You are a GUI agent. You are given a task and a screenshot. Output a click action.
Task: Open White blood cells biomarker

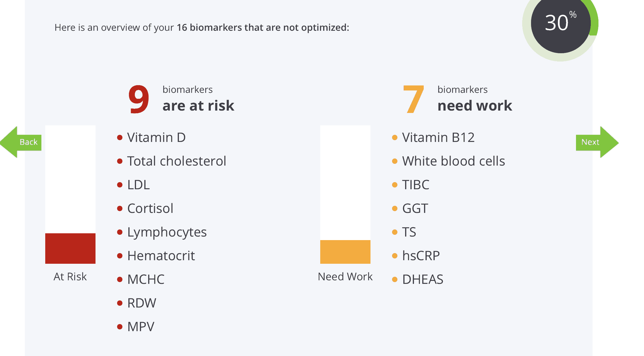[454, 161]
